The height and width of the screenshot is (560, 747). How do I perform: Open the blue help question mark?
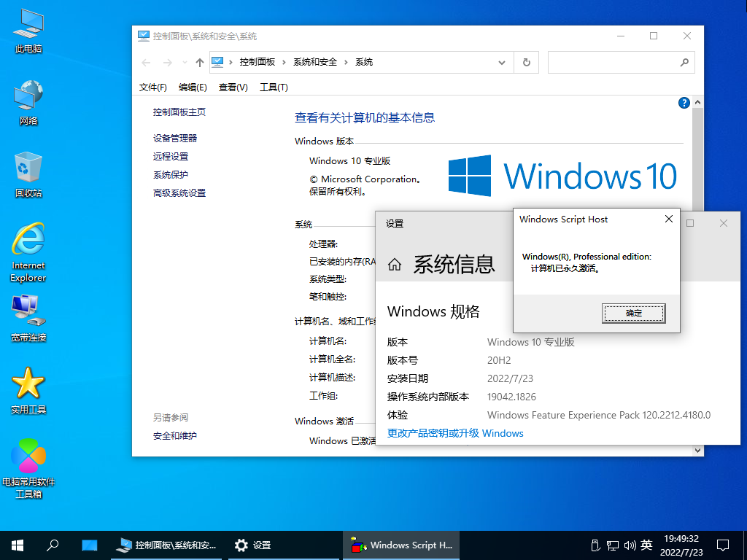pos(684,103)
